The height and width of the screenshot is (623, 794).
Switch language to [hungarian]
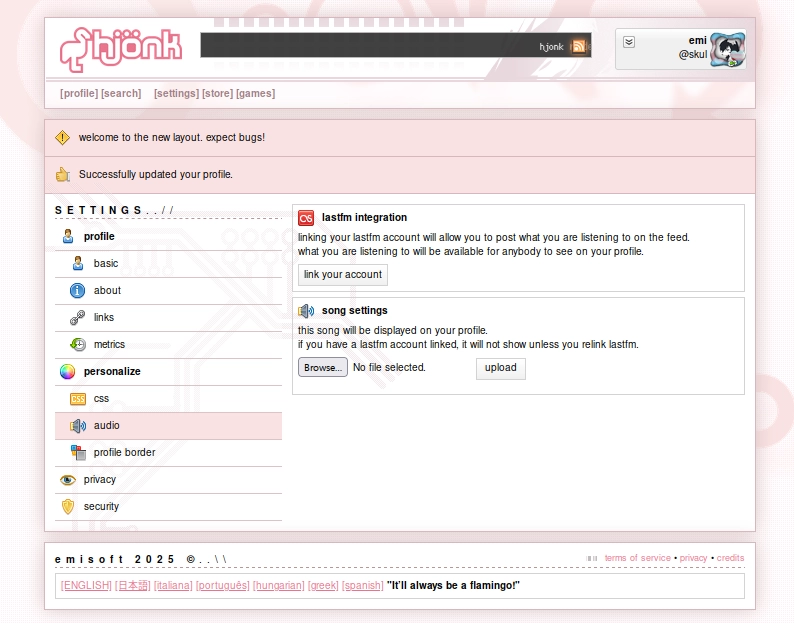point(279,586)
